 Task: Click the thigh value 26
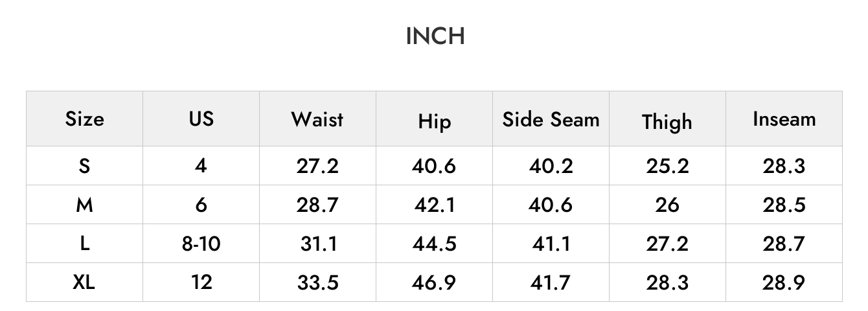(x=667, y=205)
